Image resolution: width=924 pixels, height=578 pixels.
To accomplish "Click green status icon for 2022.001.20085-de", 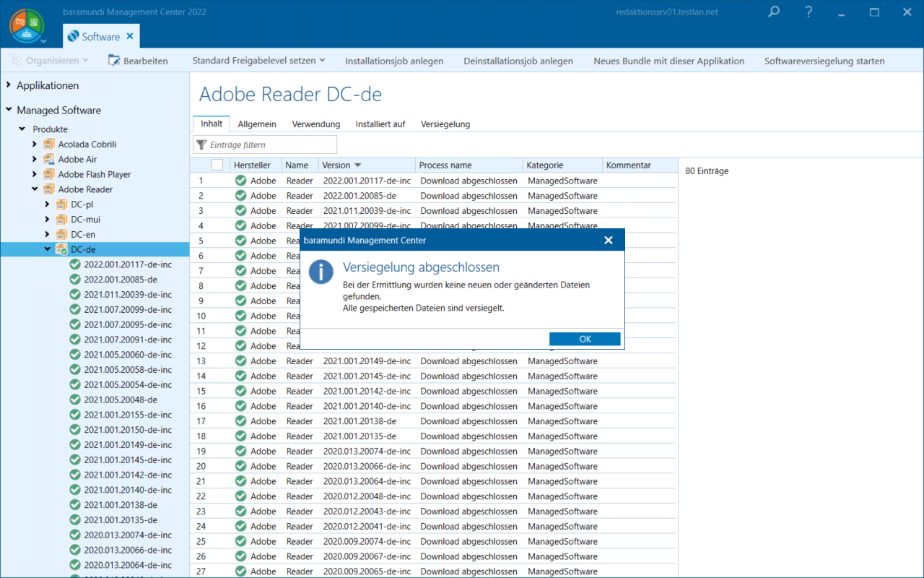I will tap(75, 280).
